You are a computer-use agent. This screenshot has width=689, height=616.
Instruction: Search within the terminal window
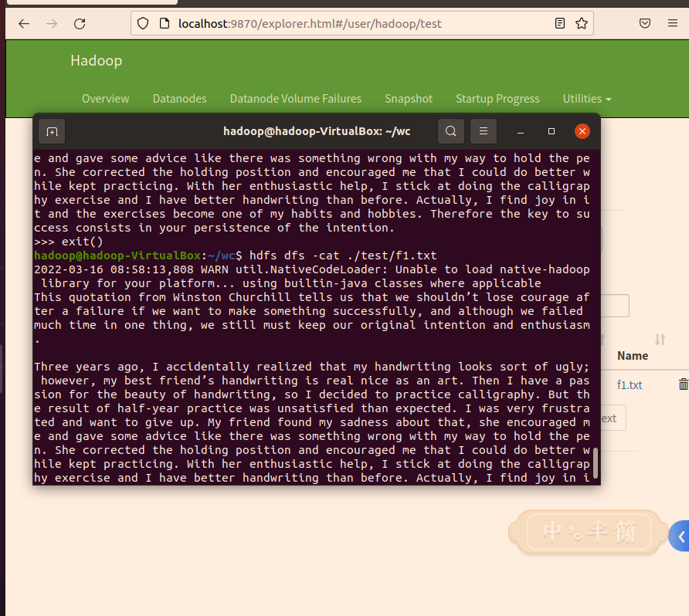click(451, 131)
